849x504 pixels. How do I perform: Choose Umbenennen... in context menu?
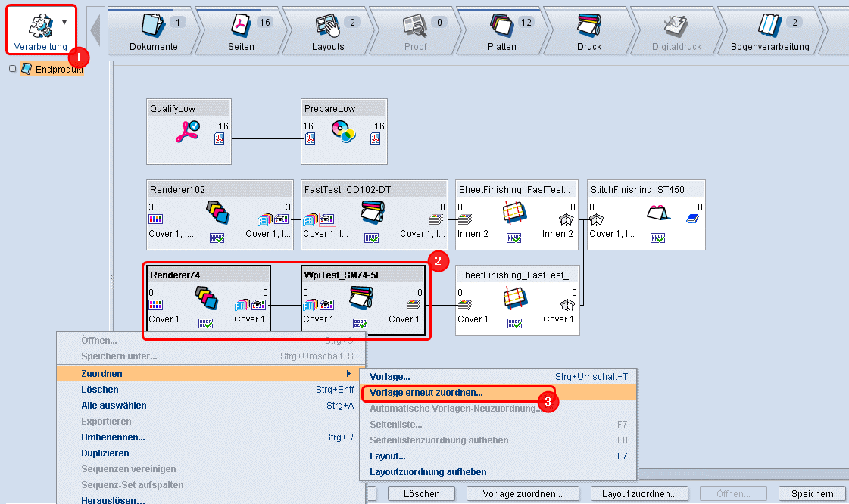click(x=211, y=437)
